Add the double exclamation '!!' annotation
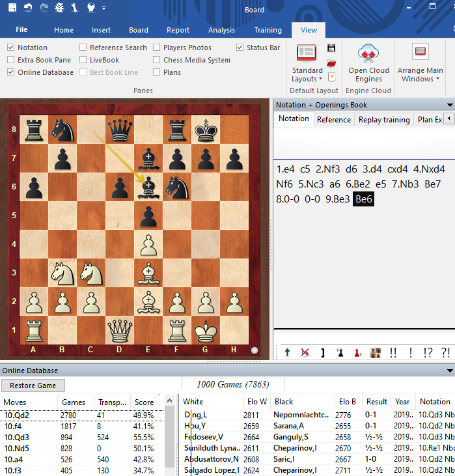455x476 pixels. point(393,352)
